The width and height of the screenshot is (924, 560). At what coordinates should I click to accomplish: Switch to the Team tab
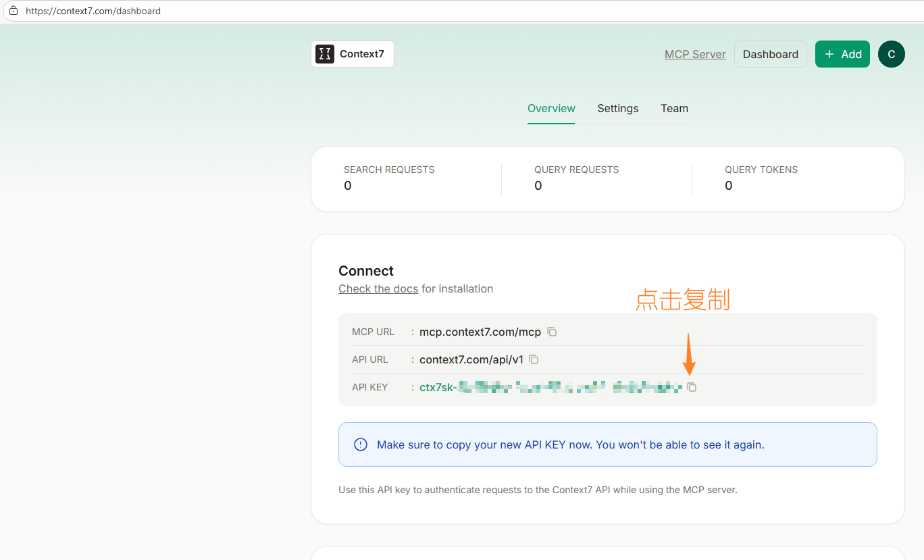[675, 109]
